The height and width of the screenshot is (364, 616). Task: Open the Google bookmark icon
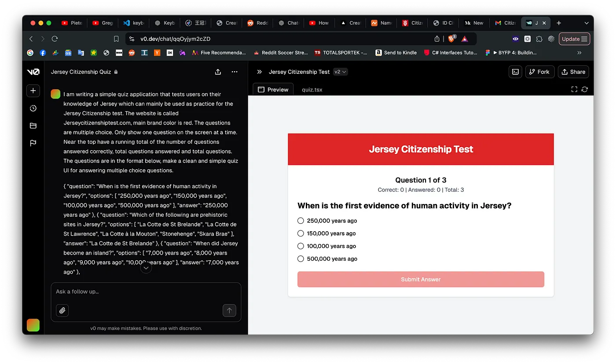point(30,52)
